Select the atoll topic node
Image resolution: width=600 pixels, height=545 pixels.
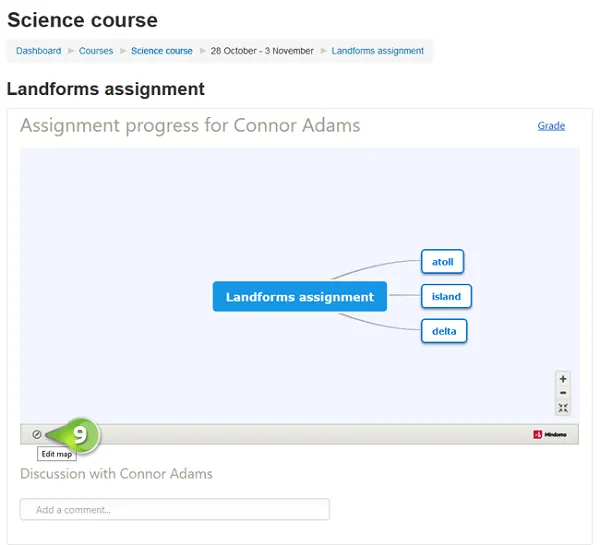(x=443, y=262)
